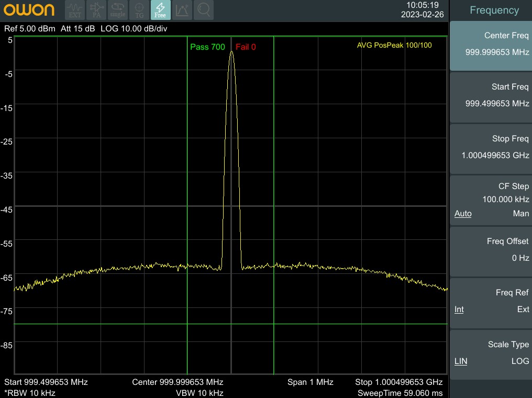The image size is (532, 398).
Task: Click the signal peak on the trace
Action: (x=231, y=52)
